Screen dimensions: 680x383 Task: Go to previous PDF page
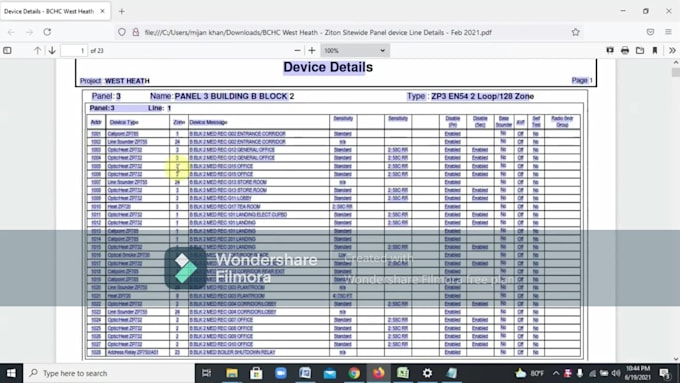[x=37, y=51]
